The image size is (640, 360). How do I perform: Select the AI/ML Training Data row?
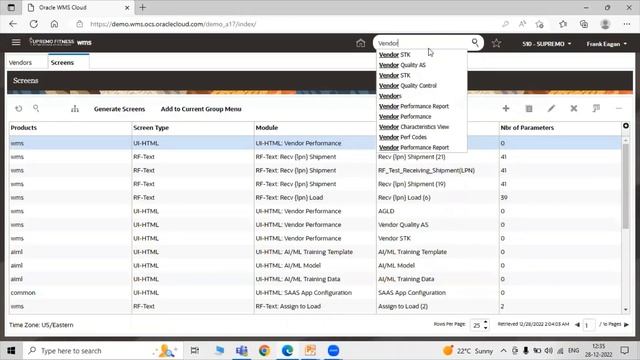[315, 279]
